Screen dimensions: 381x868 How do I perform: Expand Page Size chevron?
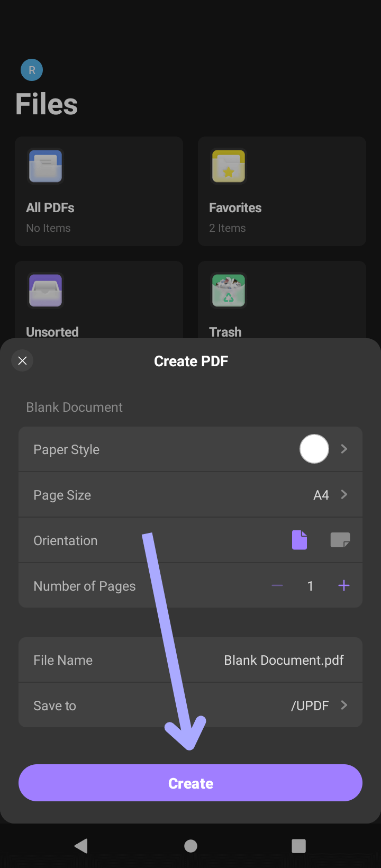(x=344, y=494)
